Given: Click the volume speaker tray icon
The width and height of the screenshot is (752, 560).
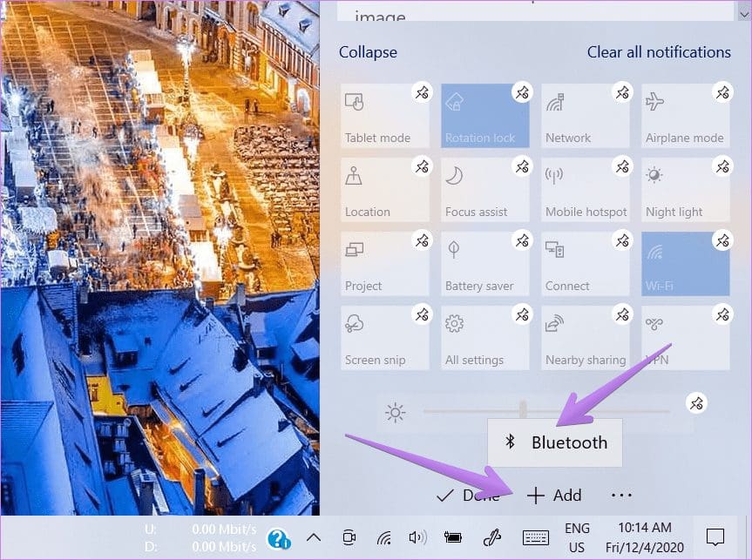Looking at the screenshot, I should point(417,537).
